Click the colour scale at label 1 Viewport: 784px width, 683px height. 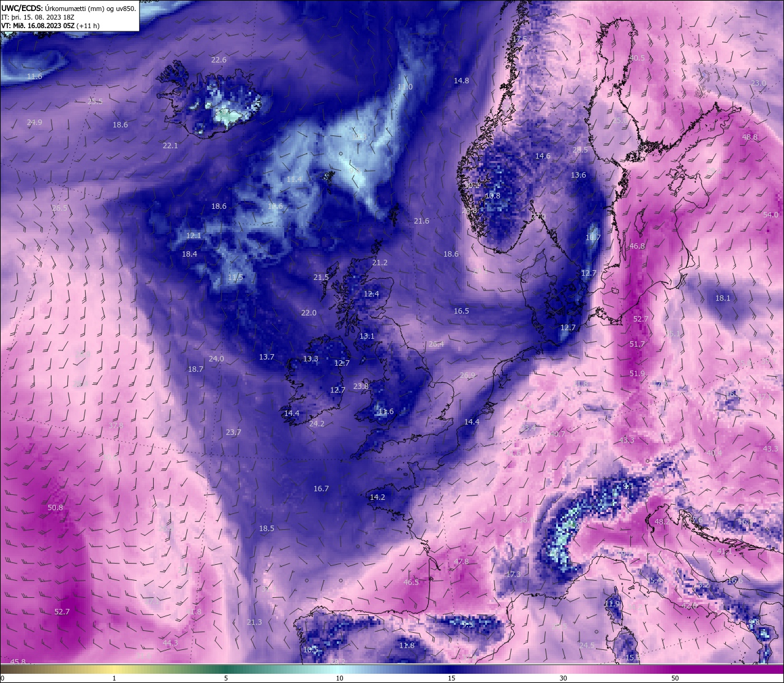115,678
